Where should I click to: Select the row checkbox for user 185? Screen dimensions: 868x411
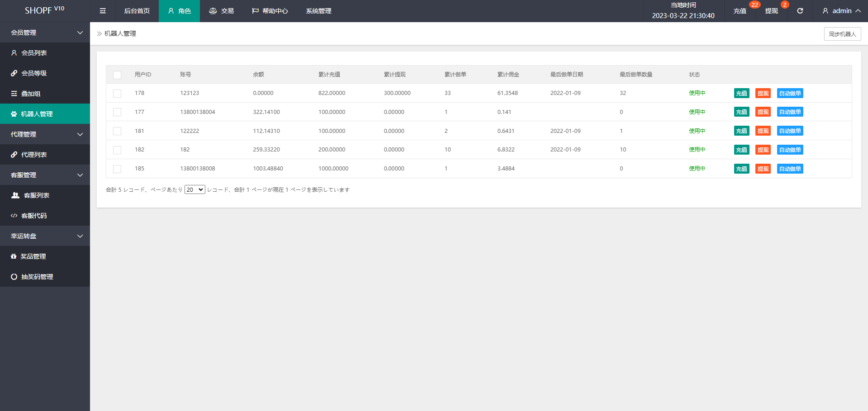(x=117, y=169)
